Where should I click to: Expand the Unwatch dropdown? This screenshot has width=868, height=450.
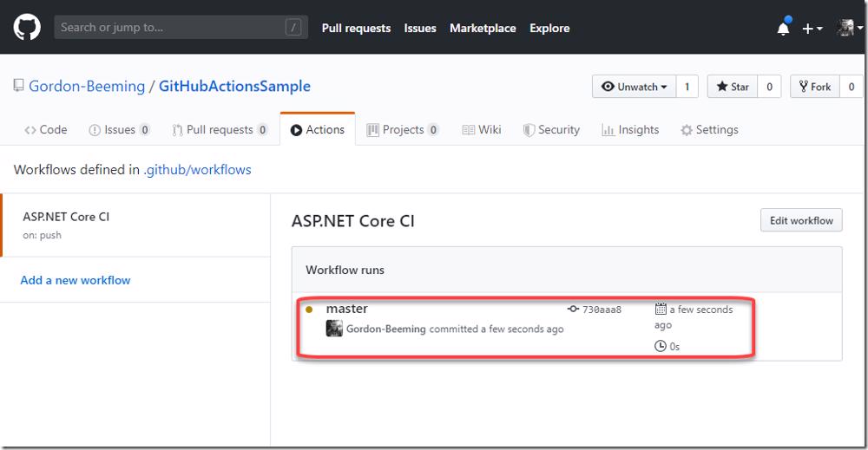(634, 87)
